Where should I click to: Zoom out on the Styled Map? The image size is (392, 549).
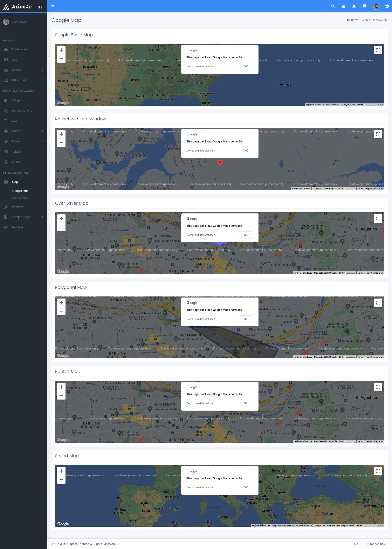tap(61, 480)
